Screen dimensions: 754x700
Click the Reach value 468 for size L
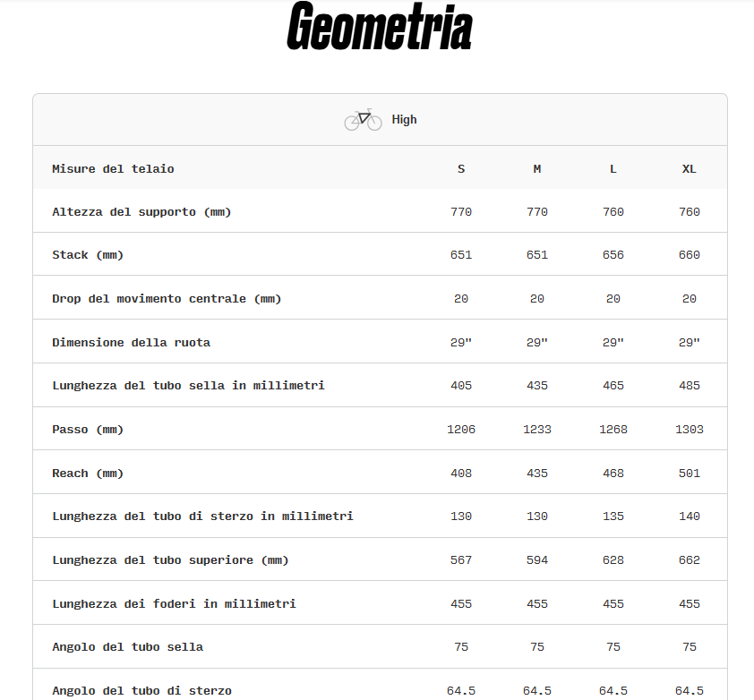coord(613,474)
